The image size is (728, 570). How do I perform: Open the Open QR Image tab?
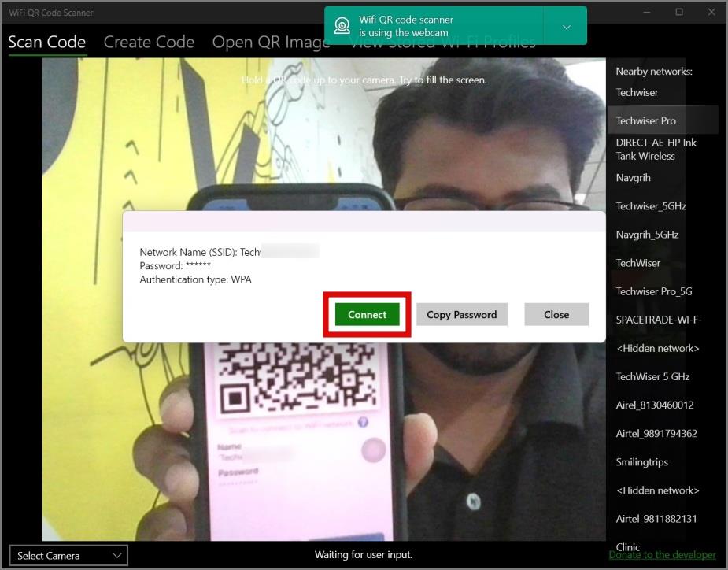[x=272, y=42]
